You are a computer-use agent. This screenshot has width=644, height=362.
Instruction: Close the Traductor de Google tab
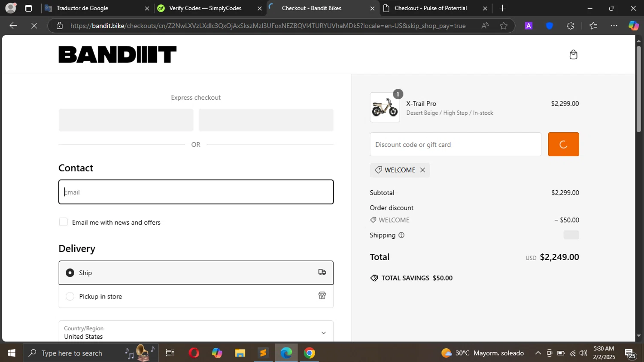click(x=147, y=8)
